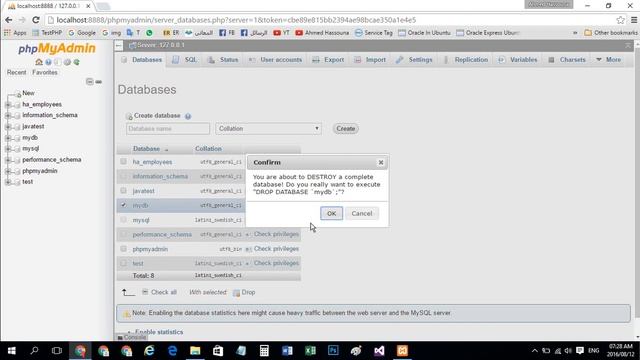This screenshot has height=360, width=640.
Task: Expand the mydb tree node
Action: (x=8, y=138)
